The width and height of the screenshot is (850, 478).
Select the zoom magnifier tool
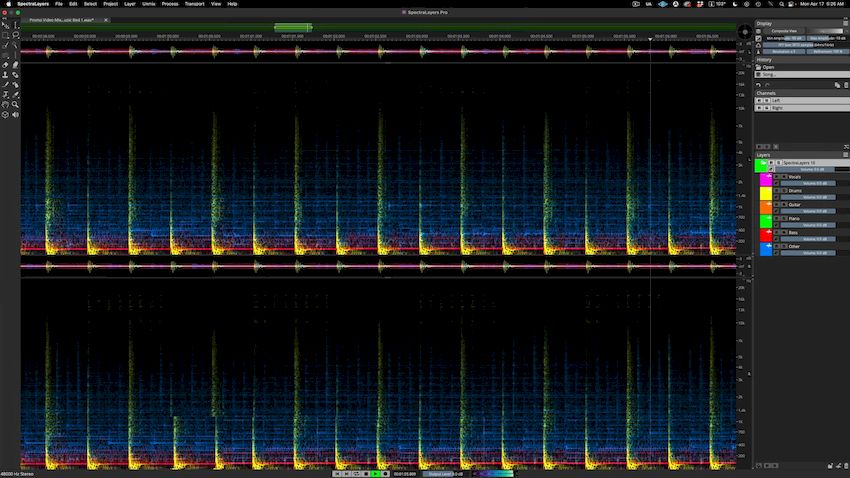pos(15,104)
